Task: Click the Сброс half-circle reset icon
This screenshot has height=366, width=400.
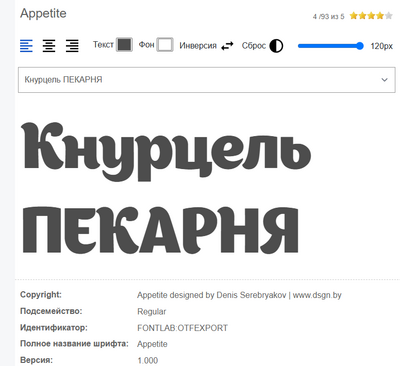Action: [276, 46]
